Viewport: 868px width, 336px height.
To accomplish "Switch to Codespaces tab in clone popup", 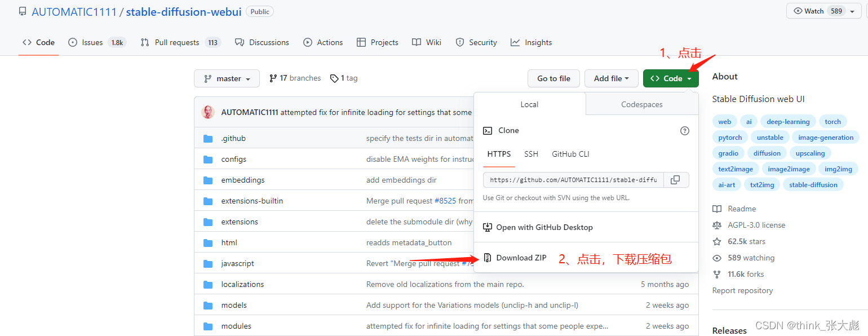I will (x=642, y=104).
